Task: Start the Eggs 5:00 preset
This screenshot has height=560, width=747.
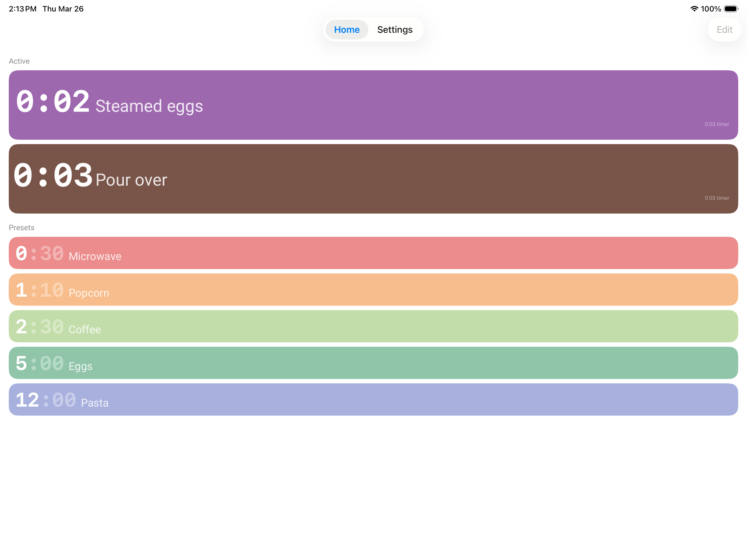Action: click(373, 363)
